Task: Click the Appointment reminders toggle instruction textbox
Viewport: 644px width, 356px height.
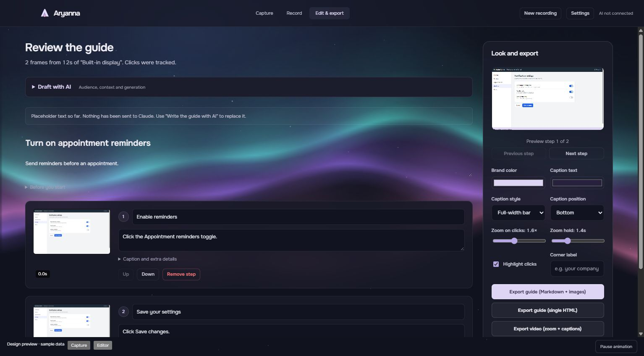Action: point(291,240)
